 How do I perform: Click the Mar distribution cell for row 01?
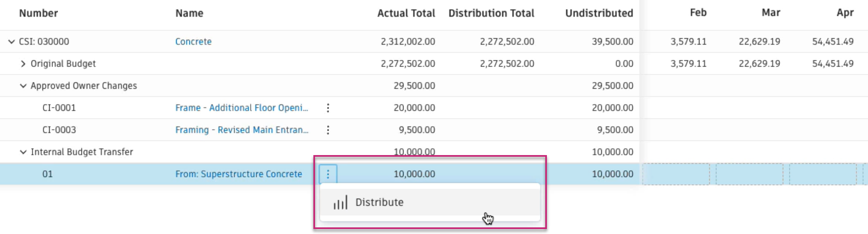[x=749, y=174]
